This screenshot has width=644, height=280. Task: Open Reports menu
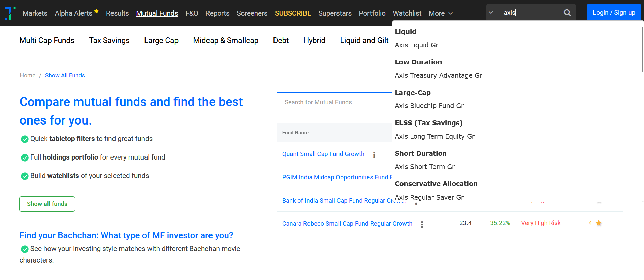tap(218, 13)
